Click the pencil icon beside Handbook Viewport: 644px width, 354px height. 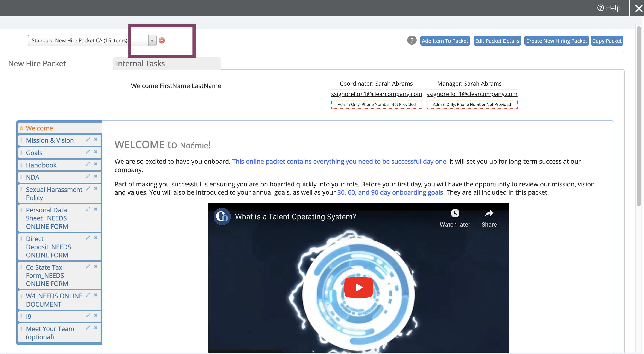tap(88, 164)
